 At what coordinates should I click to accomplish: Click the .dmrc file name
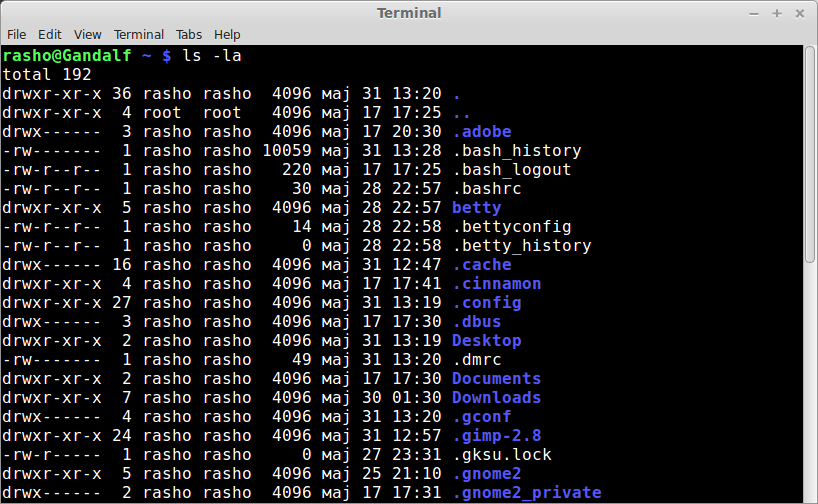477,359
